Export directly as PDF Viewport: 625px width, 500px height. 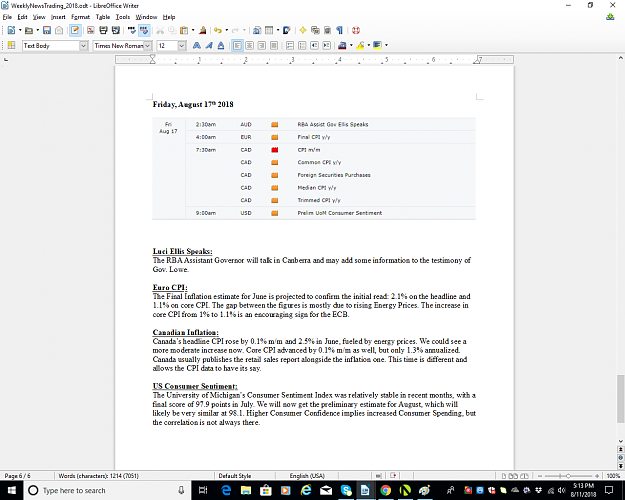tap(91, 30)
